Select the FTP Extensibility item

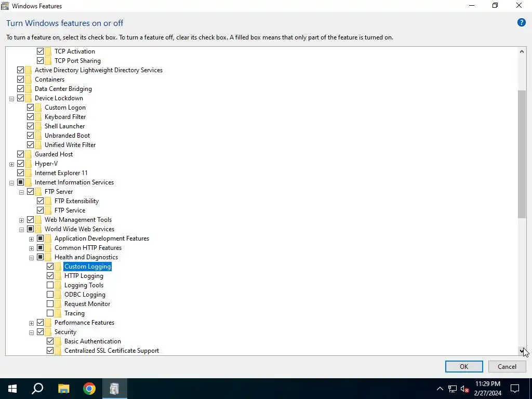(x=76, y=201)
